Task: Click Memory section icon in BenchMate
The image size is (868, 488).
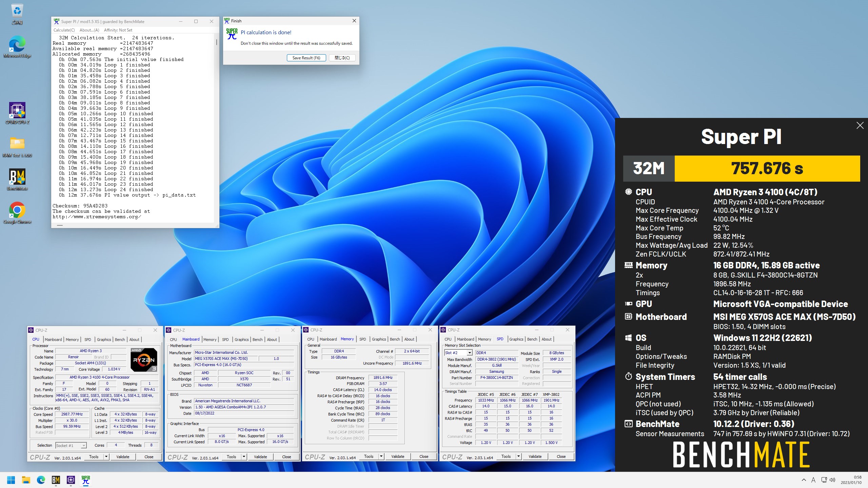Action: click(x=628, y=265)
